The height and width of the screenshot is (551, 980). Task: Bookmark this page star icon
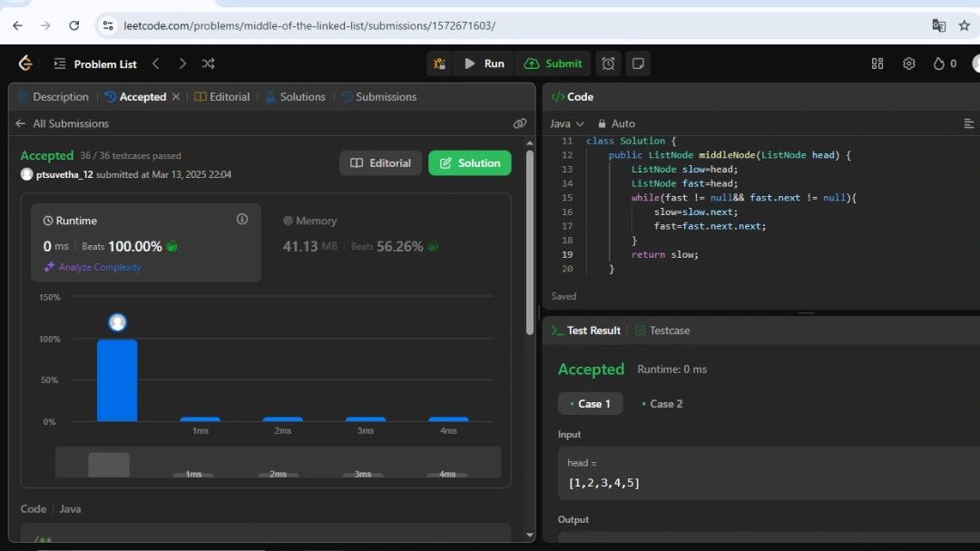click(965, 25)
